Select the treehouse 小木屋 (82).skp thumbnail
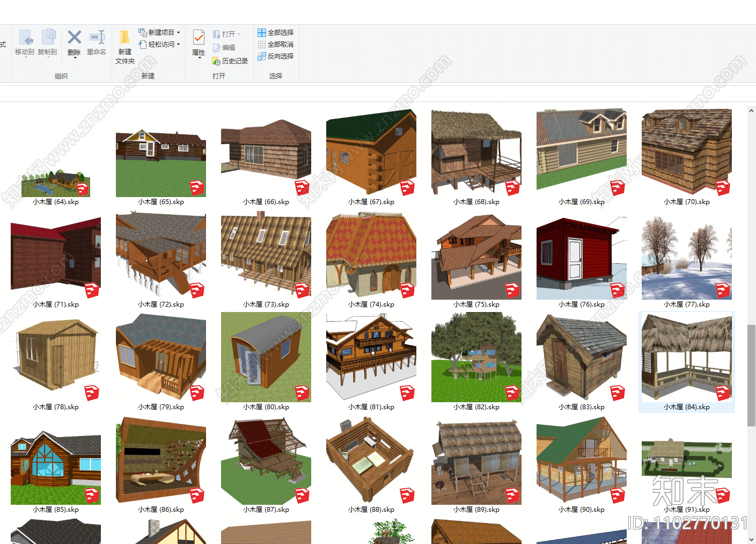This screenshot has height=544, width=756. click(476, 357)
